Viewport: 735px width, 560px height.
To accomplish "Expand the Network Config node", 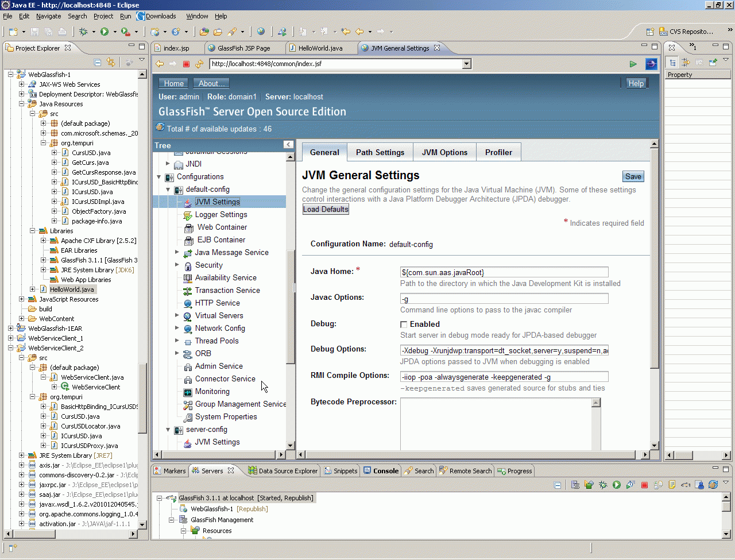I will tap(177, 328).
